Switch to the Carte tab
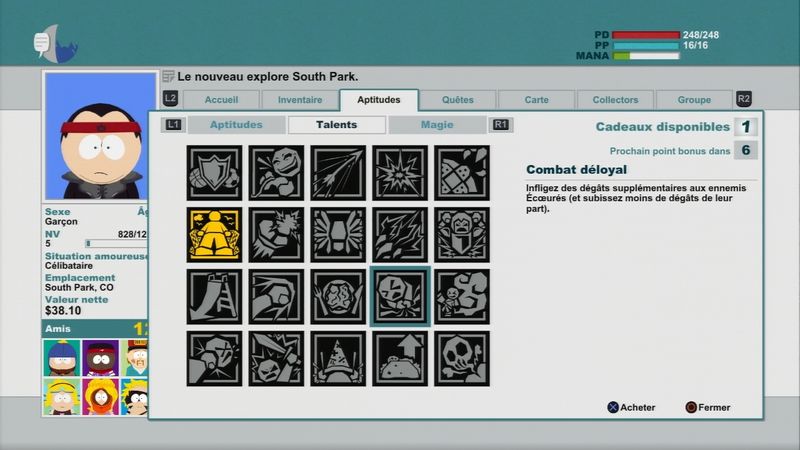 pos(537,100)
